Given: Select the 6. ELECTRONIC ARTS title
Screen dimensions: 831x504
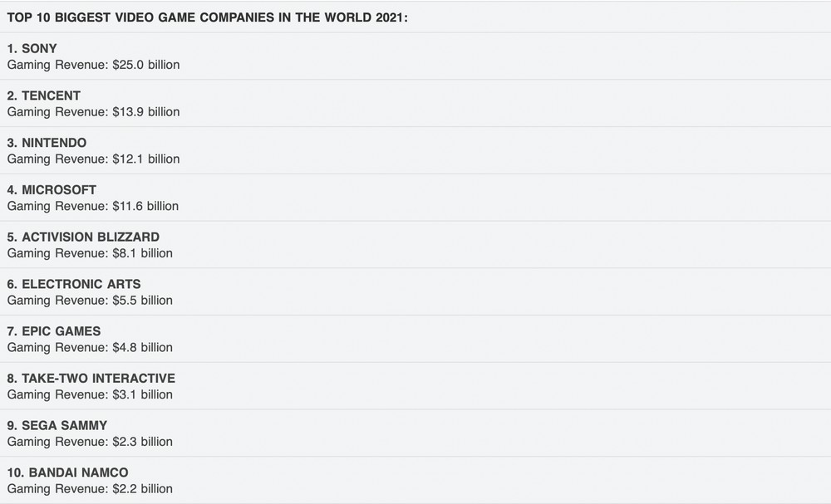Looking at the screenshot, I should [74, 284].
